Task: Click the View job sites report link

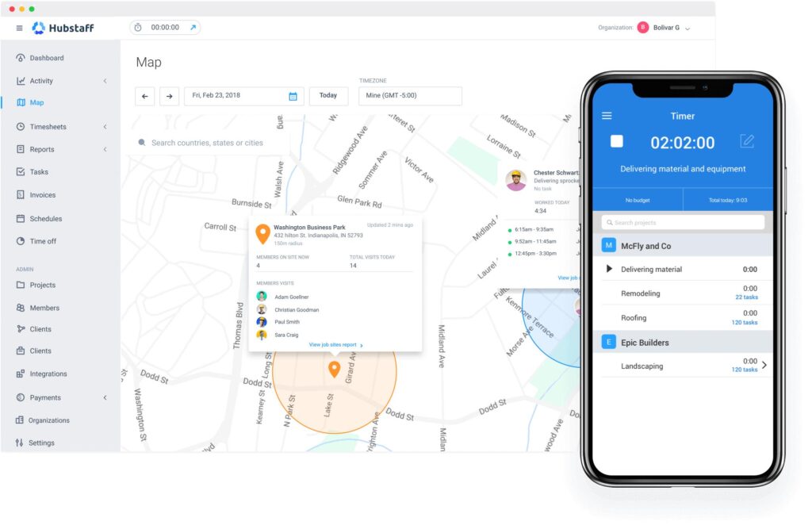Action: tap(335, 345)
